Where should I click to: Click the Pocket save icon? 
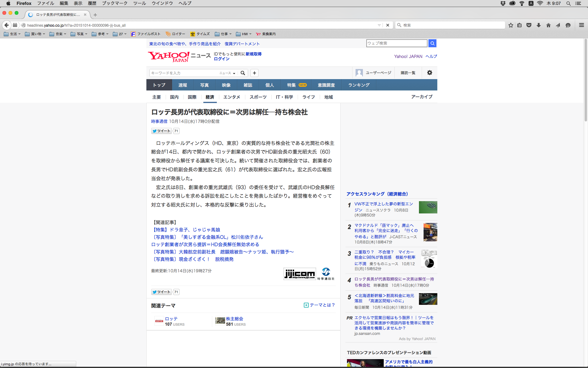[x=529, y=25]
